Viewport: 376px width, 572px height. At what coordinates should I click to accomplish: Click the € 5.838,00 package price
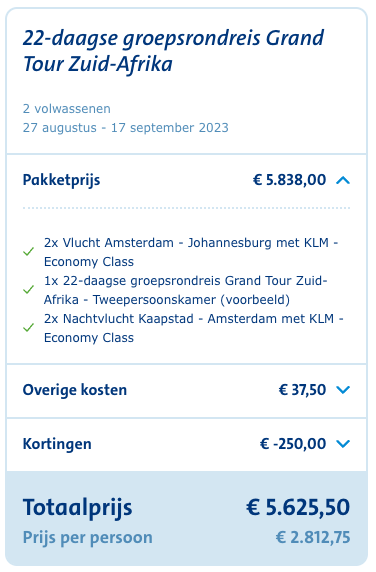(290, 180)
